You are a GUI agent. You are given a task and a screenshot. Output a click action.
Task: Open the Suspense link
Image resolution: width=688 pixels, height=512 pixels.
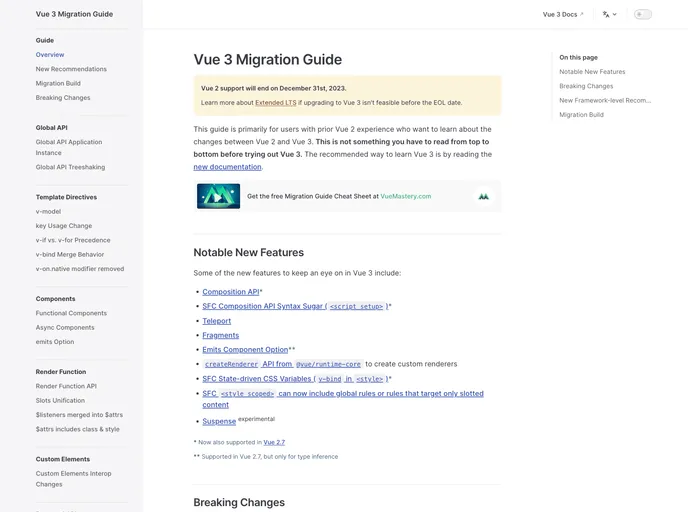[x=219, y=422]
